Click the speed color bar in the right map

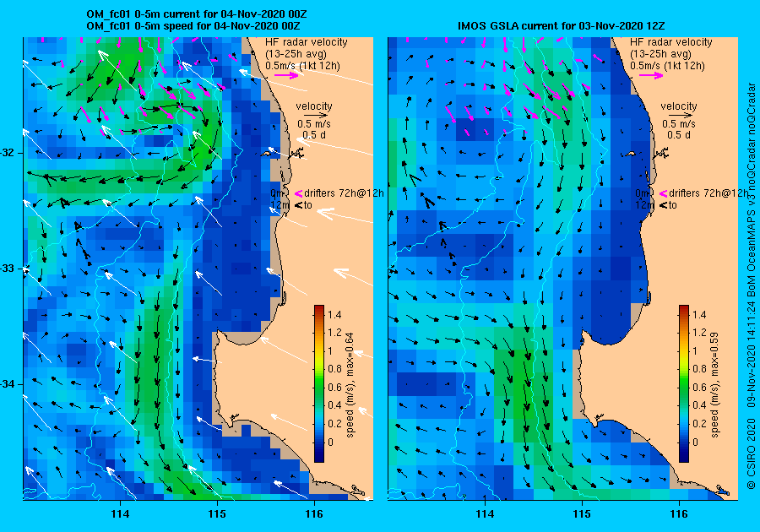point(684,383)
